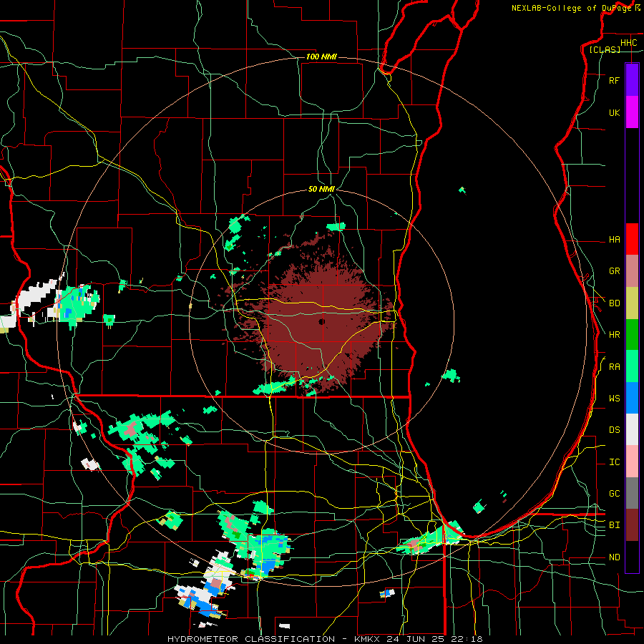Click the light green RA color swatch

point(632,366)
